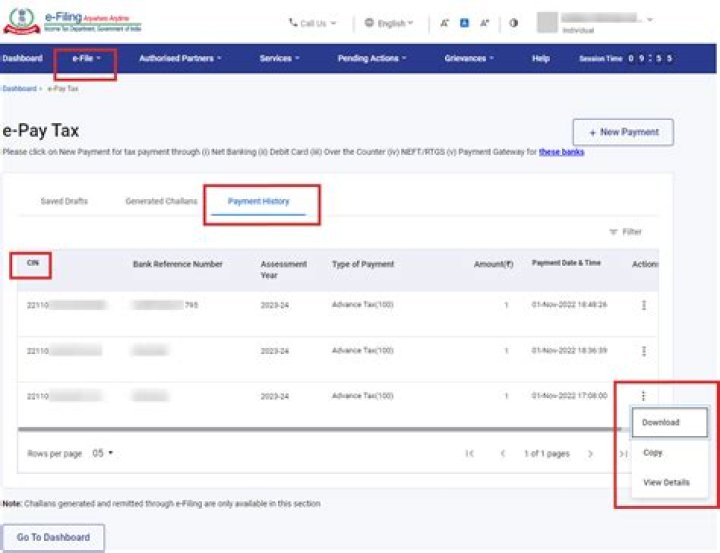Click the next page arrow
The image size is (720, 553).
click(590, 454)
